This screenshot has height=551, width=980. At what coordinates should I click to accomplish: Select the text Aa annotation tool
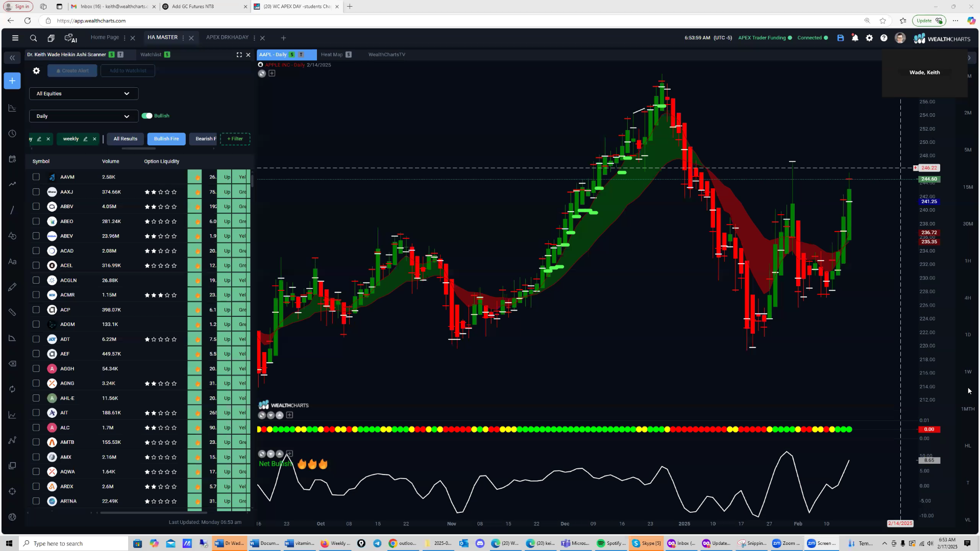12,262
